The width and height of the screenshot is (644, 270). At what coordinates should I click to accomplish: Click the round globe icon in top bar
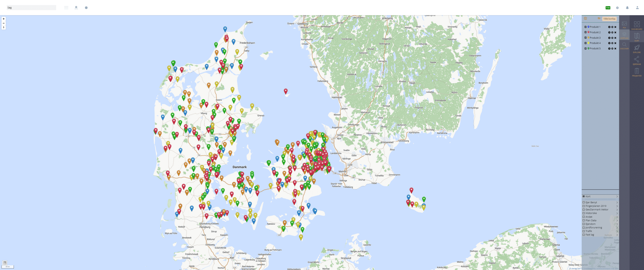tap(86, 8)
